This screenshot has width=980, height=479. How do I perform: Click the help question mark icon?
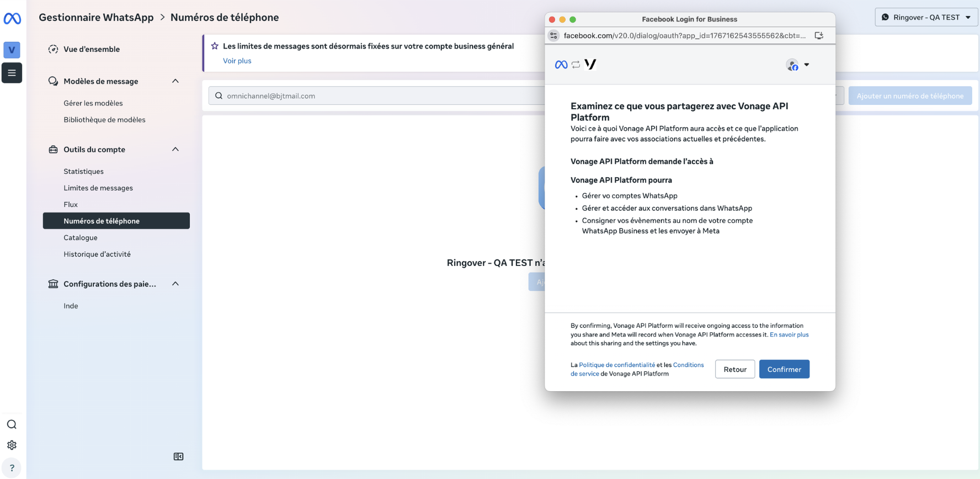(12, 468)
